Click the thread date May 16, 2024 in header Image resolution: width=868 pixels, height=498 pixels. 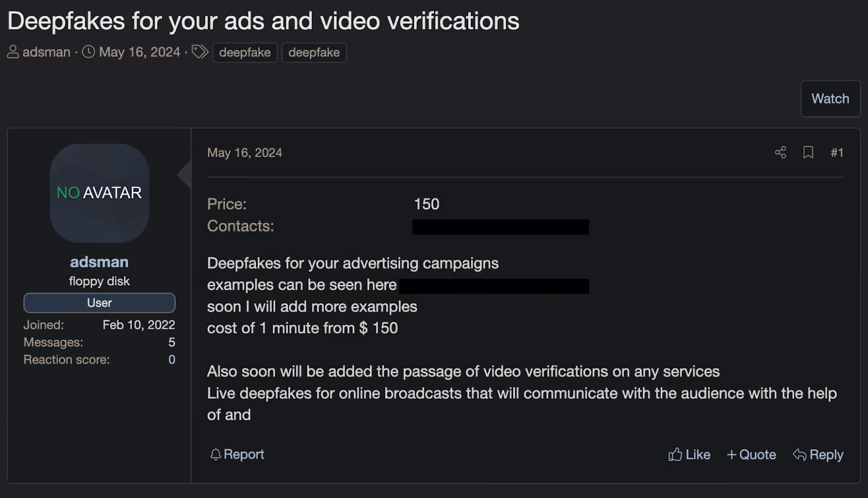pyautogui.click(x=139, y=52)
